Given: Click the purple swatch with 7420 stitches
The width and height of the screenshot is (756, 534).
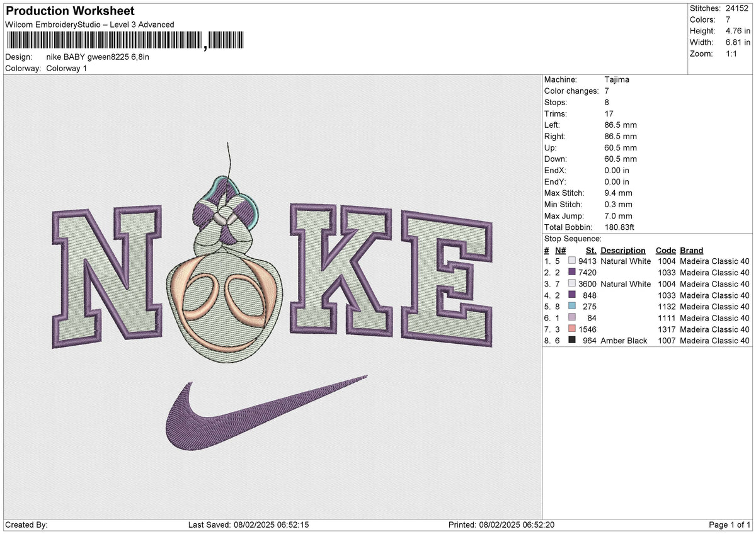Looking at the screenshot, I should click(572, 273).
